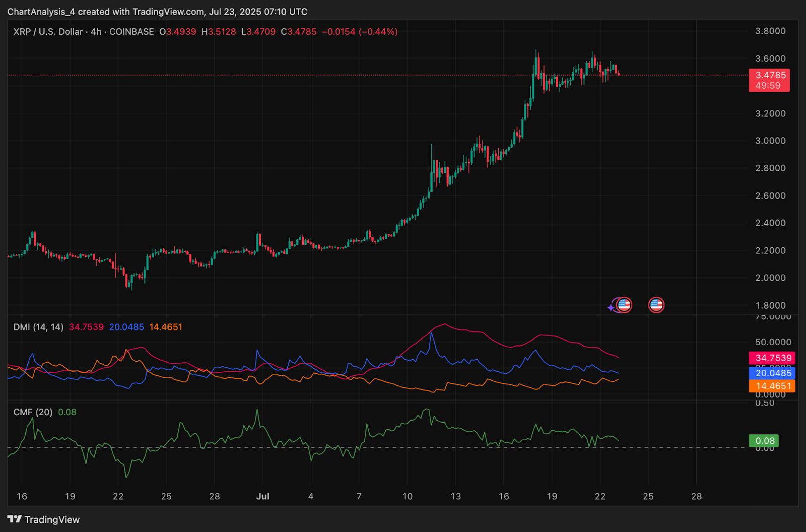Click the 2.0000 price axis label
Viewport: 806px width, 532px height.
point(770,278)
